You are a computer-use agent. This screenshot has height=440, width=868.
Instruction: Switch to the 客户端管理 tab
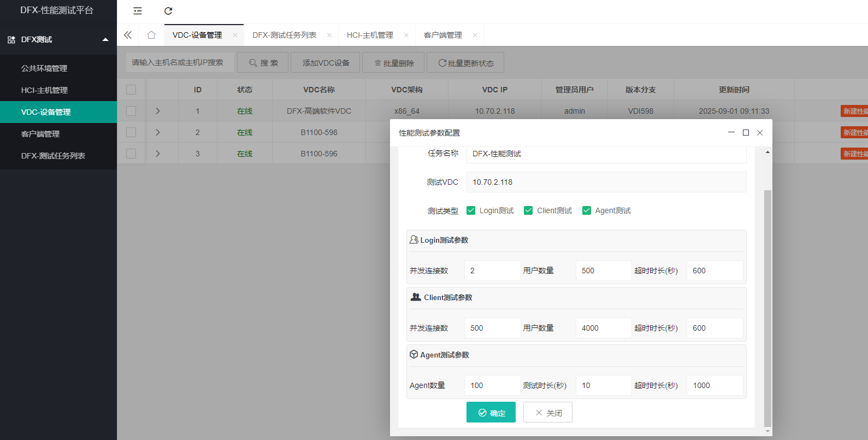443,35
